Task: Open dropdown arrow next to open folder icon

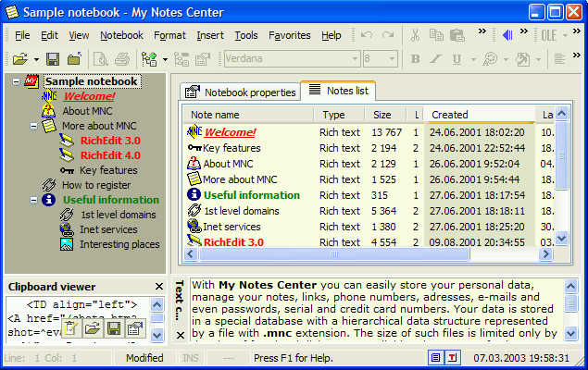Action: tap(36, 59)
